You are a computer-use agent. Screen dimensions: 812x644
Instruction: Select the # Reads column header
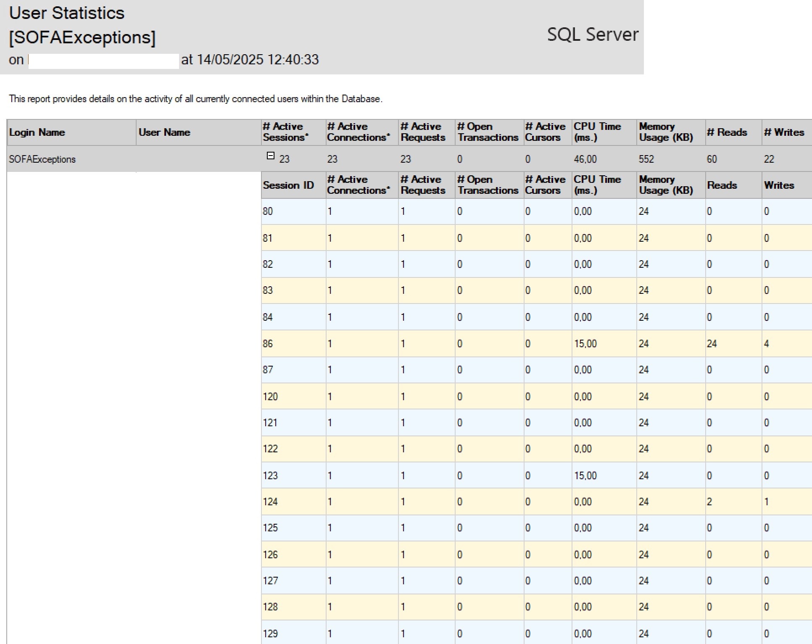coord(727,132)
